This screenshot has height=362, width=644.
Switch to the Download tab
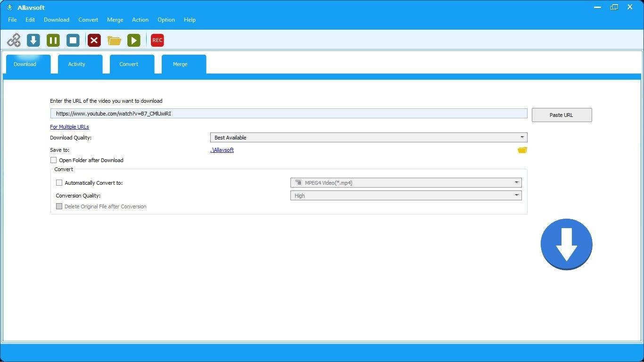pyautogui.click(x=28, y=65)
